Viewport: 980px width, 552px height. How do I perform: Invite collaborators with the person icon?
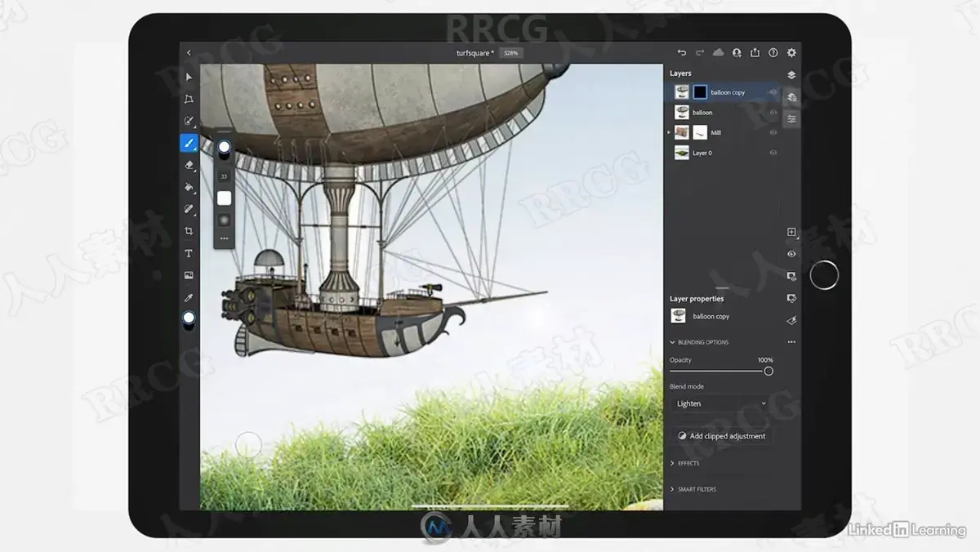(x=737, y=52)
